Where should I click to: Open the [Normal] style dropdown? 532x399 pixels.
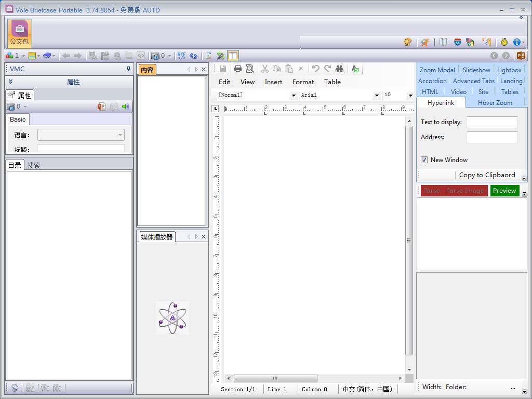click(x=294, y=95)
